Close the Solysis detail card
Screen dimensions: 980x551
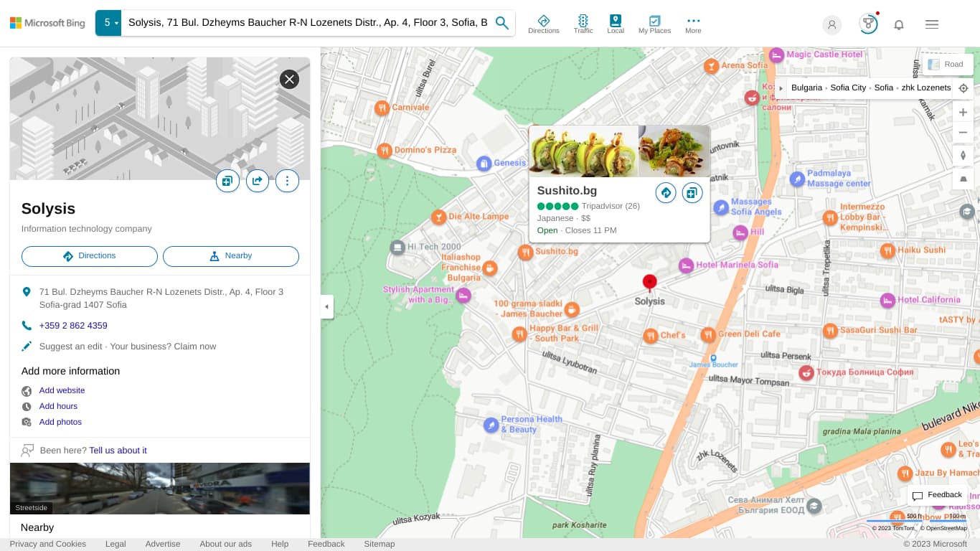[x=289, y=79]
